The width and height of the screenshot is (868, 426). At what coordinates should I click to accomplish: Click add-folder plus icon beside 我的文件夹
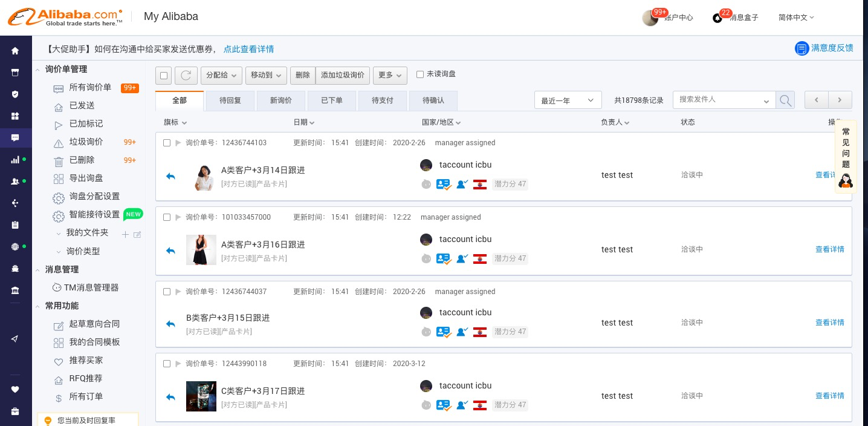click(x=125, y=234)
